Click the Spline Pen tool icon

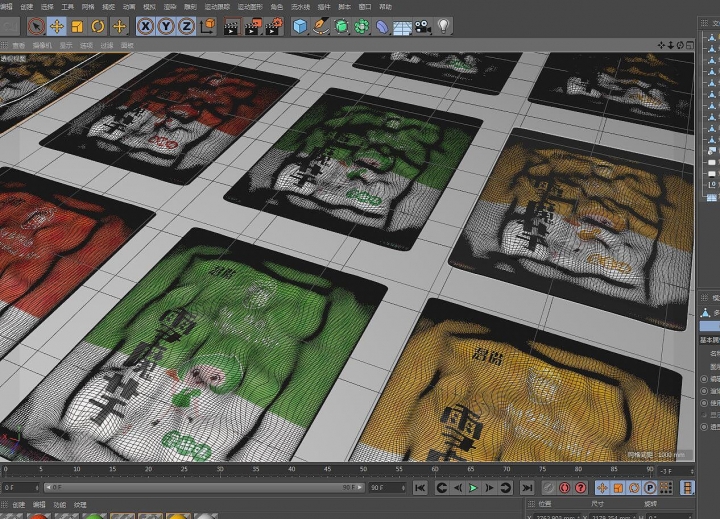click(321, 26)
